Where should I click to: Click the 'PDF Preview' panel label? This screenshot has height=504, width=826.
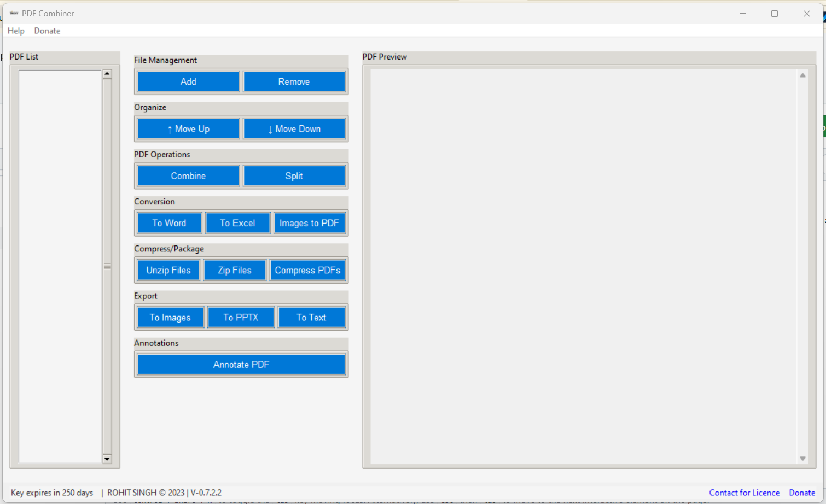click(x=385, y=57)
